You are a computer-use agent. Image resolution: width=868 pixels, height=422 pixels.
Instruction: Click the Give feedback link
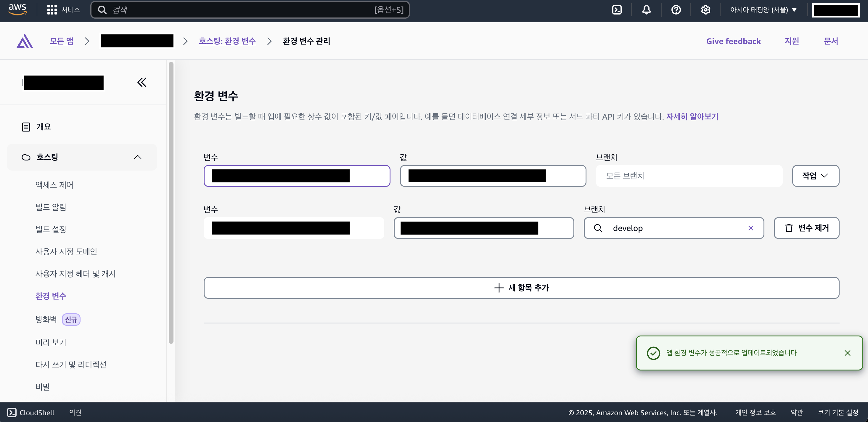point(734,41)
